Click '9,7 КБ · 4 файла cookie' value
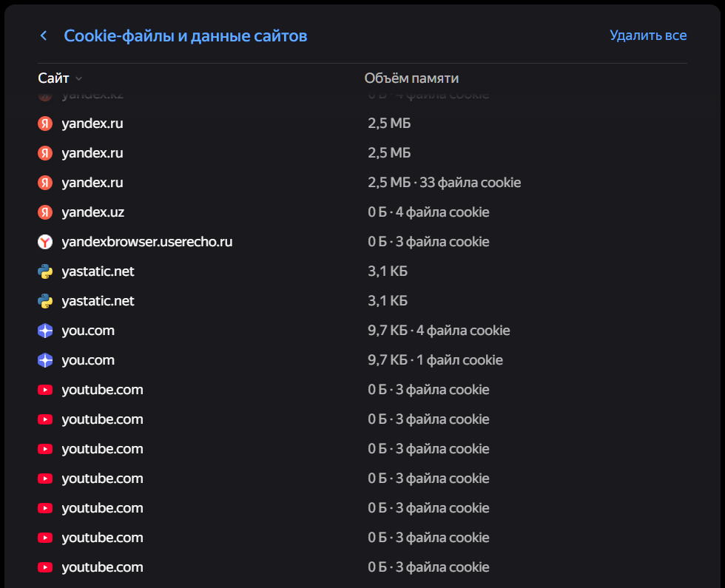725x588 pixels. pyautogui.click(x=439, y=331)
